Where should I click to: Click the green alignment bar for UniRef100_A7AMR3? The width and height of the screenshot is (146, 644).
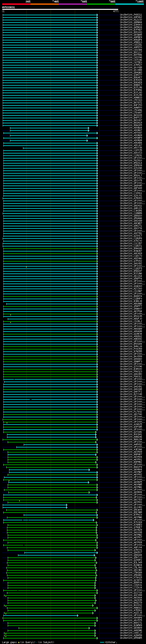pos(50,525)
